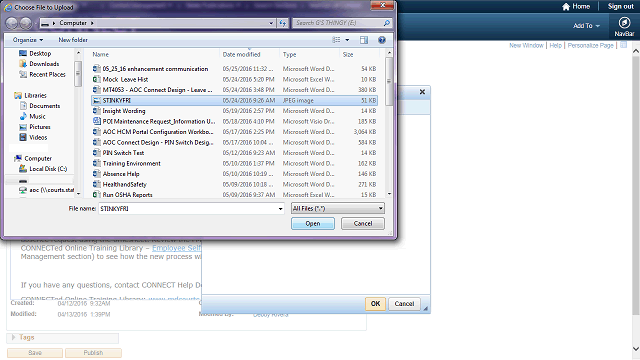This screenshot has width=640, height=360.
Task: Click the Save button at page bottom
Action: 35,353
